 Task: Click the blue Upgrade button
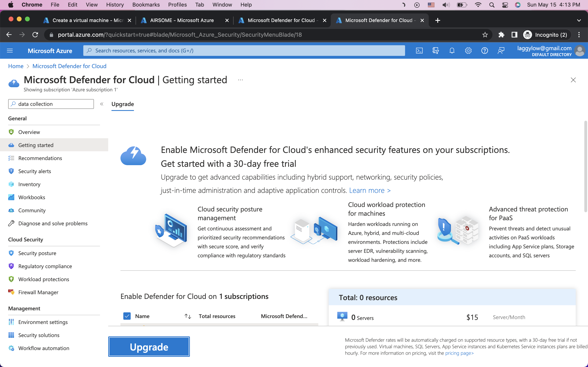coord(149,347)
